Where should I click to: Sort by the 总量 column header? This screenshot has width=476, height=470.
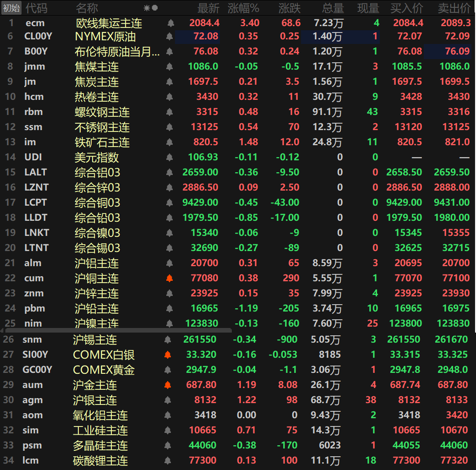tap(333, 8)
